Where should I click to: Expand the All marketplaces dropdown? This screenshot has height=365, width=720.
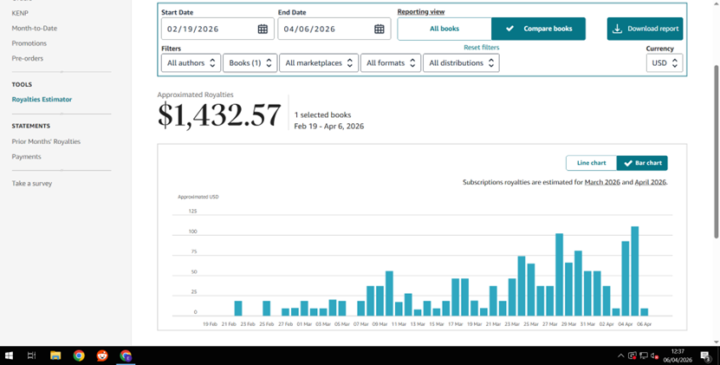[319, 63]
